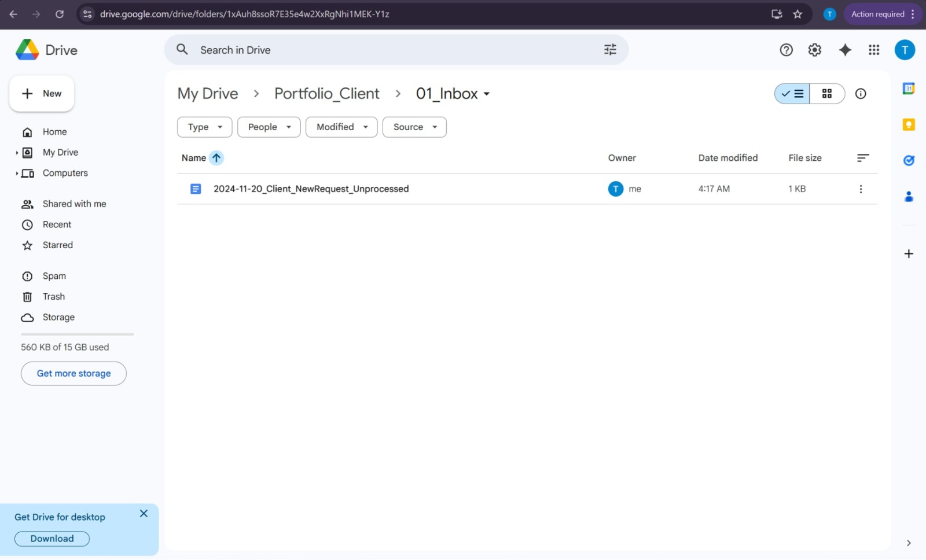Open Google Keep side panel icon

click(x=909, y=124)
